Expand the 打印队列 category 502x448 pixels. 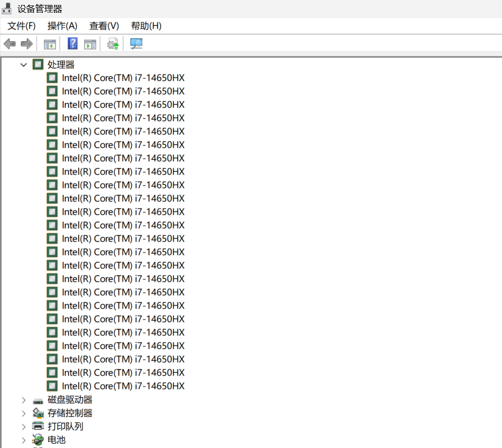click(23, 427)
